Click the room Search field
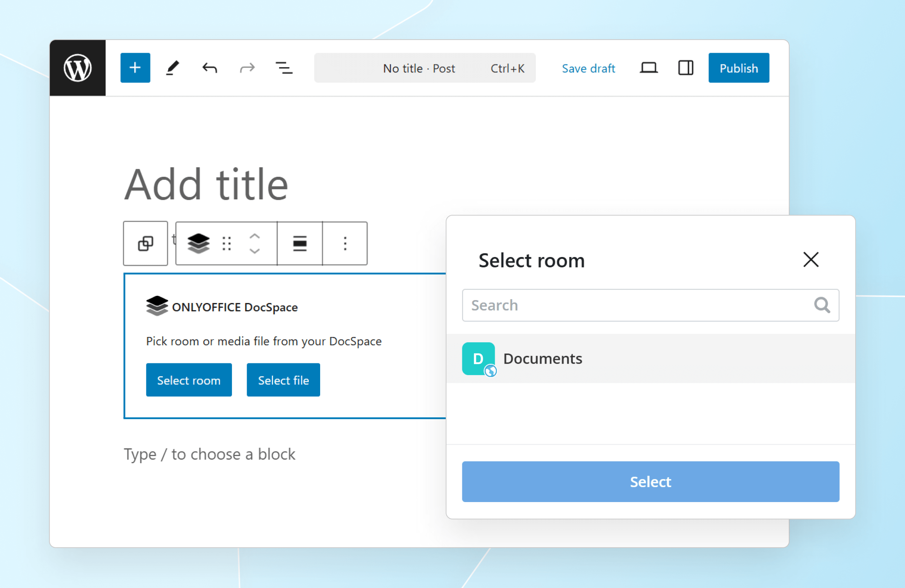The width and height of the screenshot is (905, 588). [x=650, y=305]
